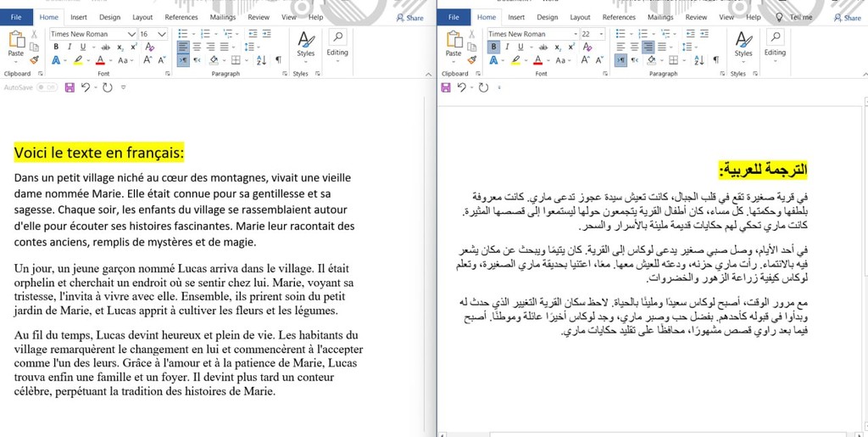Toggle the AutoSave switch
The height and width of the screenshot is (437, 868).
(47, 87)
